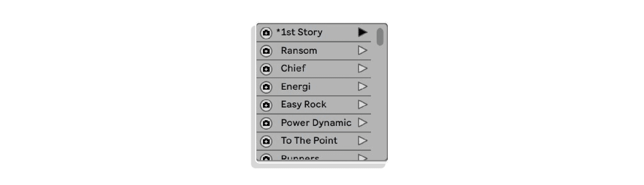Select the Easy Rock list entry name

tap(304, 105)
